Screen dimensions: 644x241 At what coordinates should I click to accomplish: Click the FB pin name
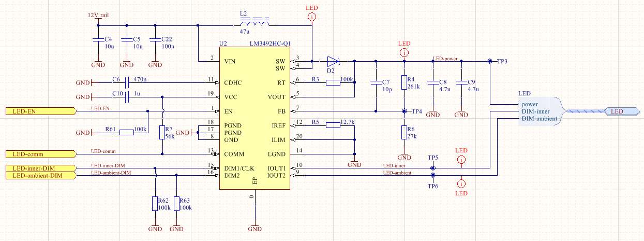click(282, 111)
